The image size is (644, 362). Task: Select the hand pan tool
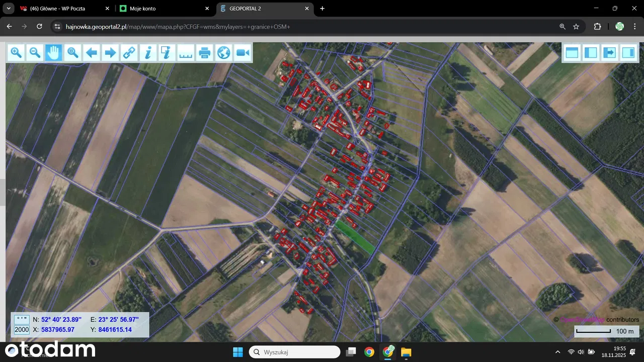click(53, 52)
